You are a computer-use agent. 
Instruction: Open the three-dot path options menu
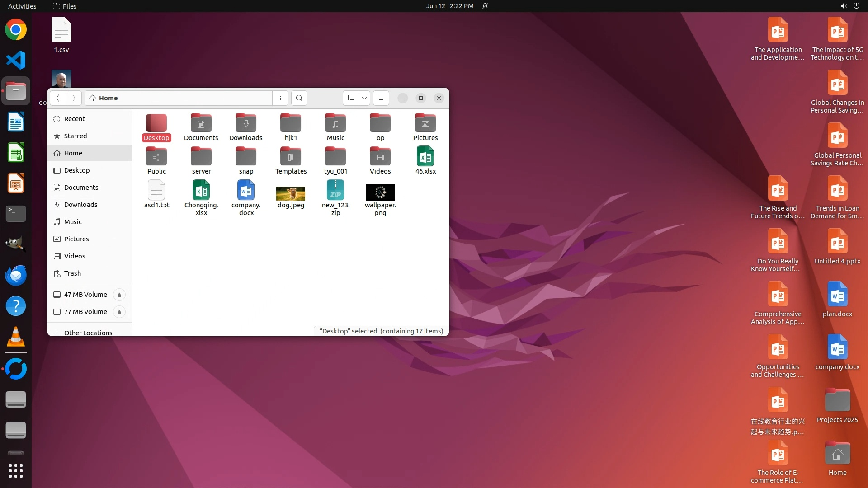click(x=280, y=98)
